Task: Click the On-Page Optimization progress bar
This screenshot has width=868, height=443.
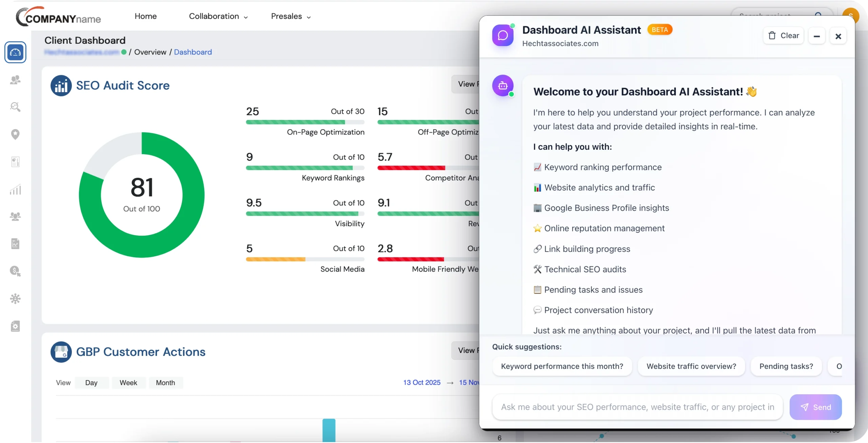Action: tap(305, 122)
